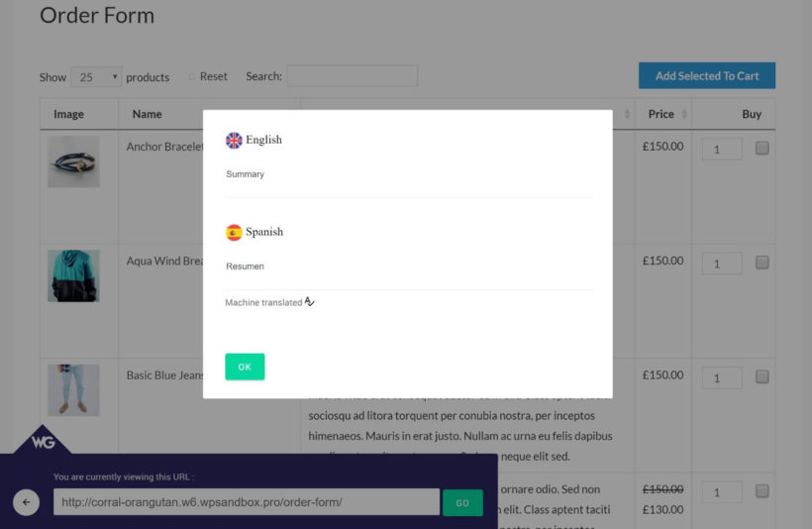Tick the Aqua Wind Breaker buy checkbox
812x529 pixels.
(761, 263)
